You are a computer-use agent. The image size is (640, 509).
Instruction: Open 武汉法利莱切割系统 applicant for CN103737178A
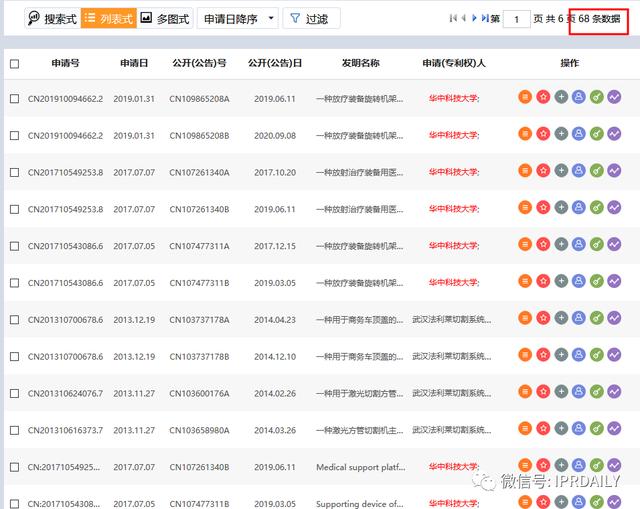(451, 320)
